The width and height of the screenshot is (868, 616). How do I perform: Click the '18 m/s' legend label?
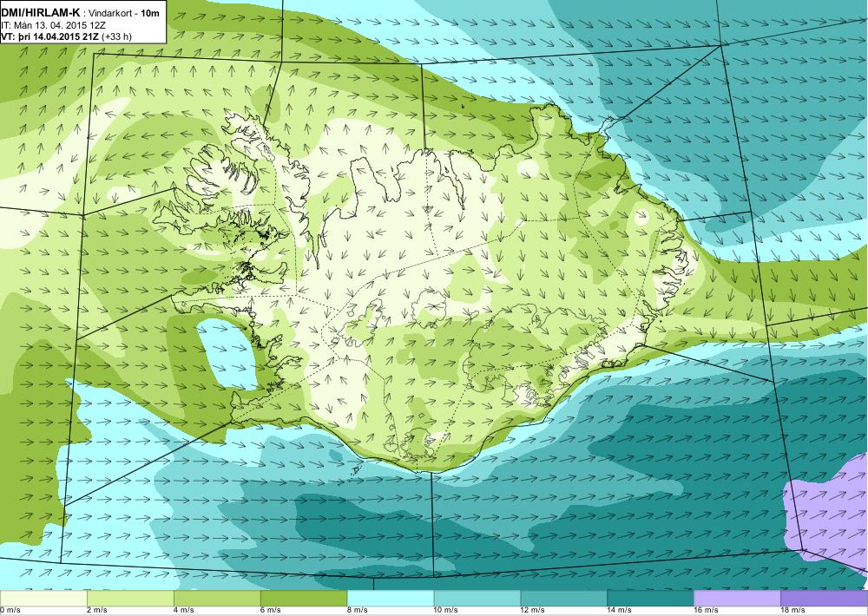[x=792, y=610]
